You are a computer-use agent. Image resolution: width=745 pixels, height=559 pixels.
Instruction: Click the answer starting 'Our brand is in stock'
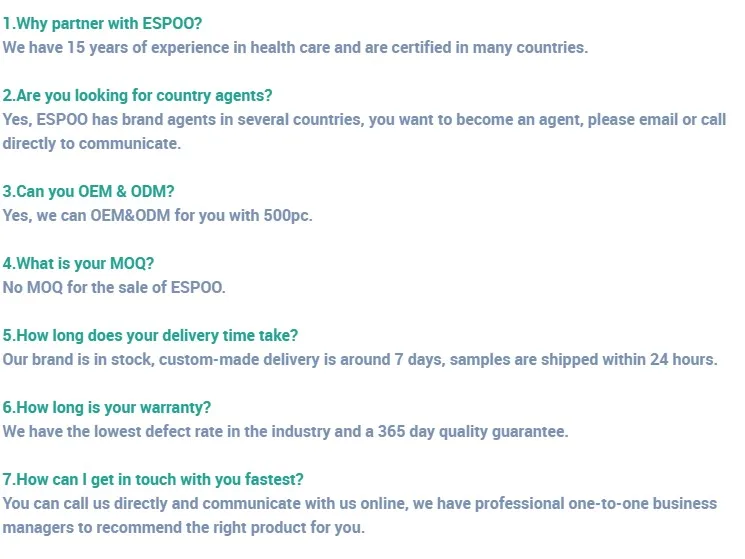(x=360, y=360)
